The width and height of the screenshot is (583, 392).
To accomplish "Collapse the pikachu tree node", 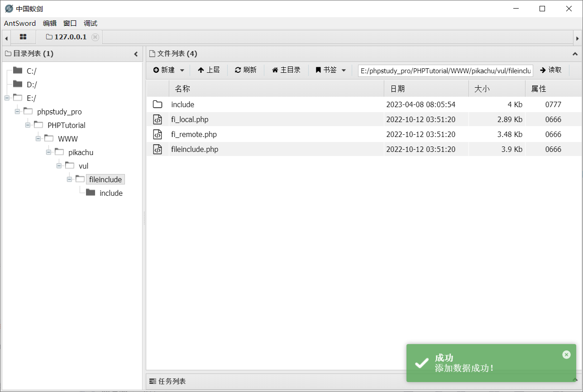I will (48, 152).
